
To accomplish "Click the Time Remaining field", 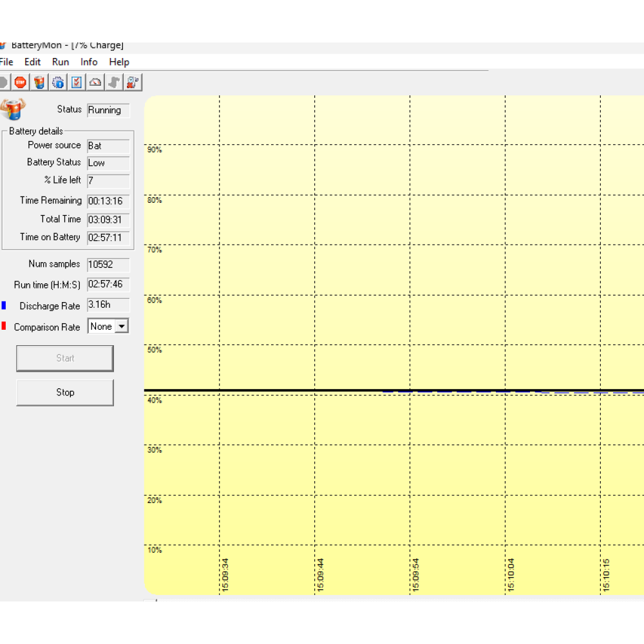I will pyautogui.click(x=108, y=201).
